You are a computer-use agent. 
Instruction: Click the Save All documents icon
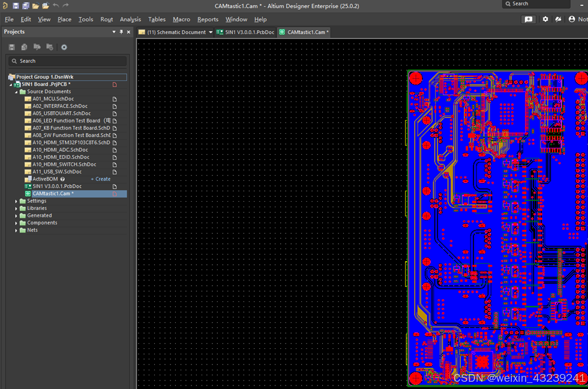point(25,5)
